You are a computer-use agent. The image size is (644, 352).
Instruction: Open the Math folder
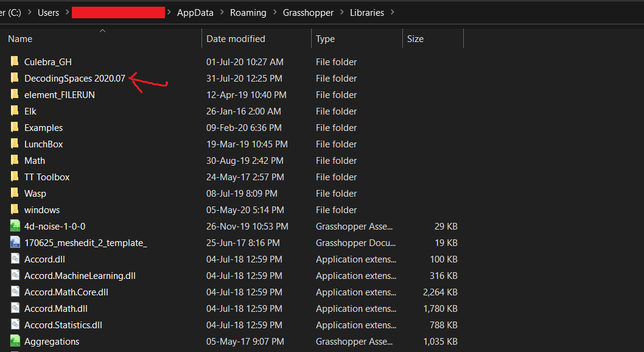[35, 160]
